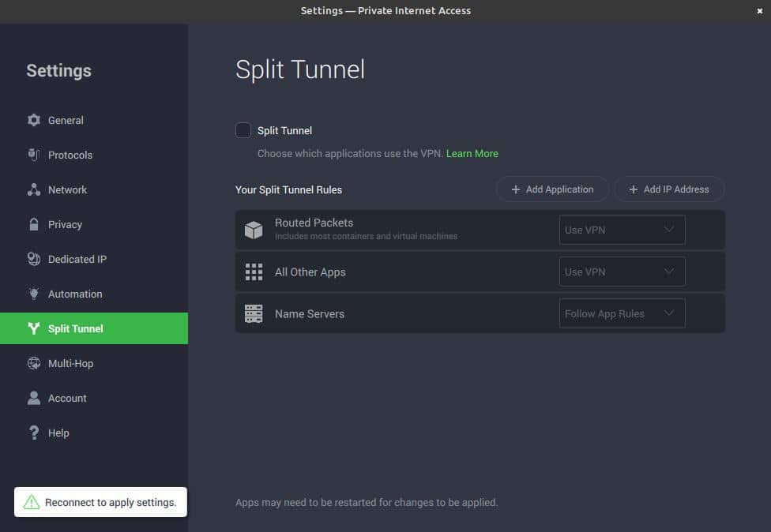Click the Account person icon
This screenshot has width=771, height=532.
point(34,398)
